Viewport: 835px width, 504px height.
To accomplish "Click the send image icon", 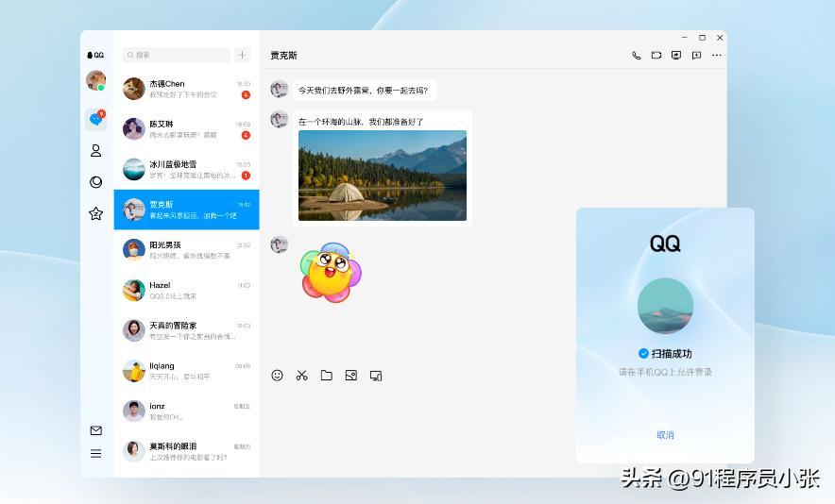I will pos(351,376).
